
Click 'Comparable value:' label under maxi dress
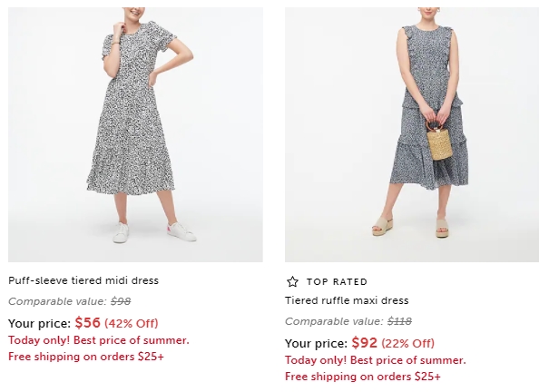[x=334, y=321]
